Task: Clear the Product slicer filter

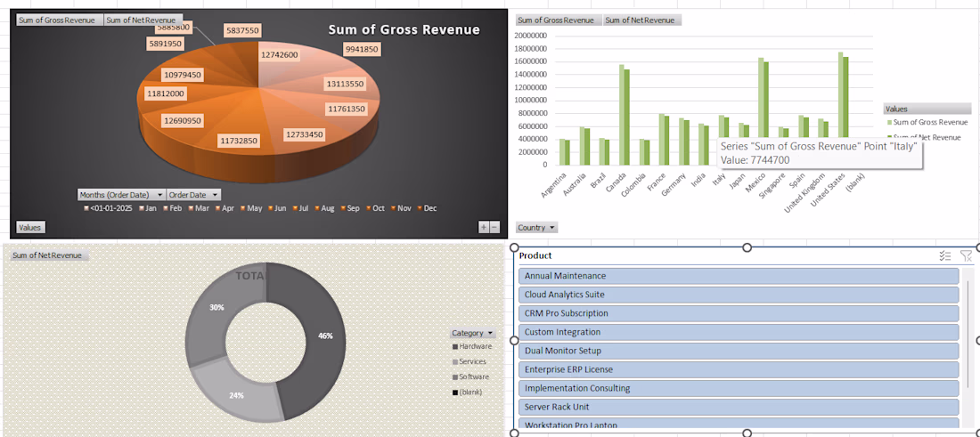Action: coord(966,256)
